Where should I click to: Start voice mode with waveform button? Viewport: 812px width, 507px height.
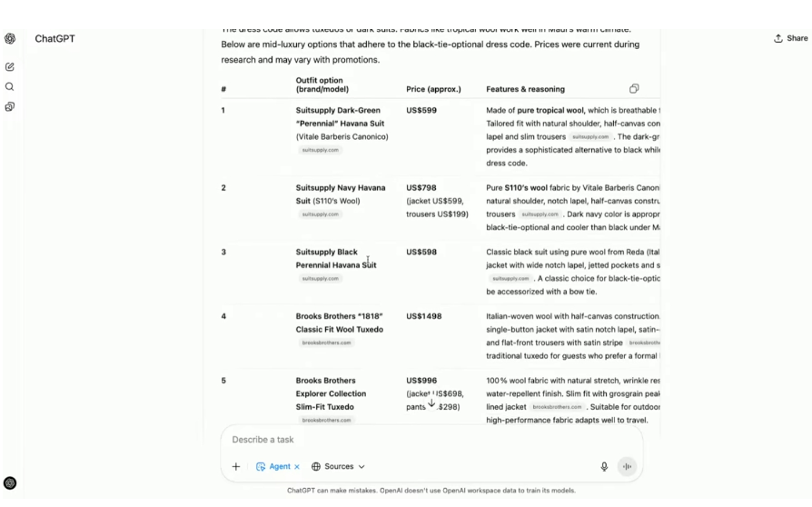click(627, 466)
